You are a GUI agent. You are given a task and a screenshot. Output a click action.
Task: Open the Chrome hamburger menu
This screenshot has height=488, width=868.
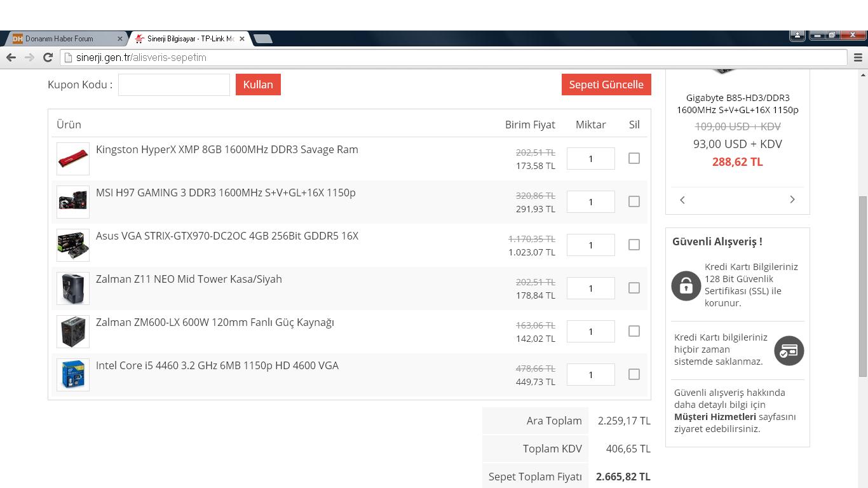pos(858,57)
